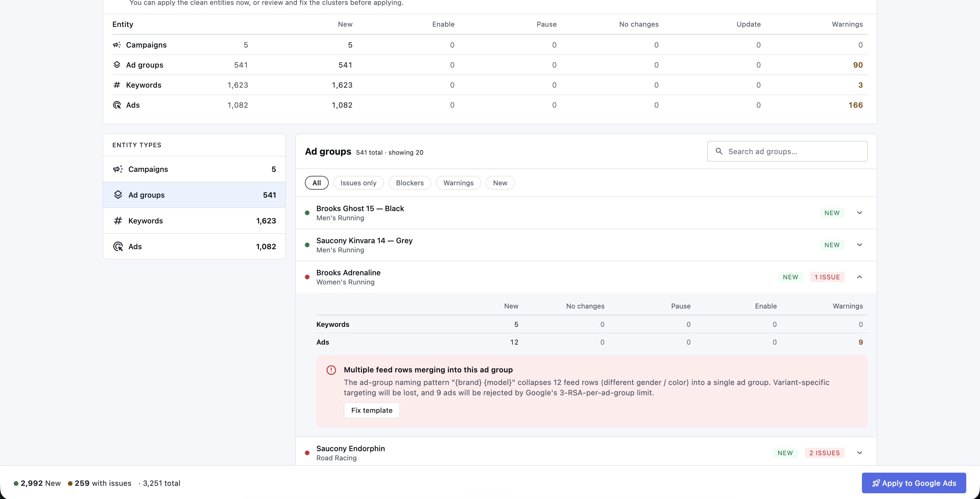
Task: Select the Warnings filter chip
Action: coord(458,183)
